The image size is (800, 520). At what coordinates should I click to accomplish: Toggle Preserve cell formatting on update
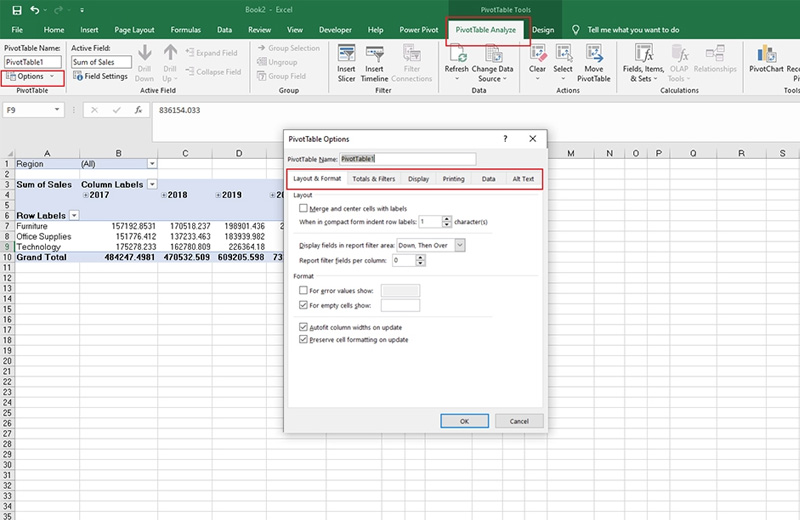click(303, 339)
